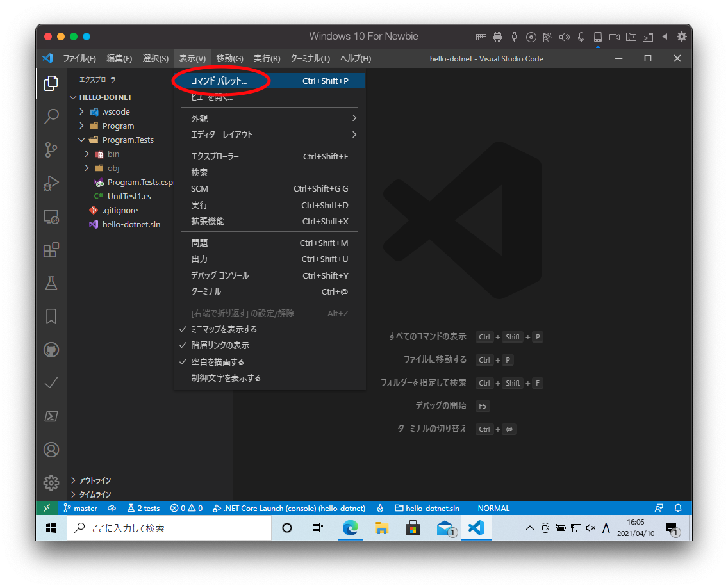Open 編集(E) menu
This screenshot has width=728, height=588.
(x=119, y=58)
